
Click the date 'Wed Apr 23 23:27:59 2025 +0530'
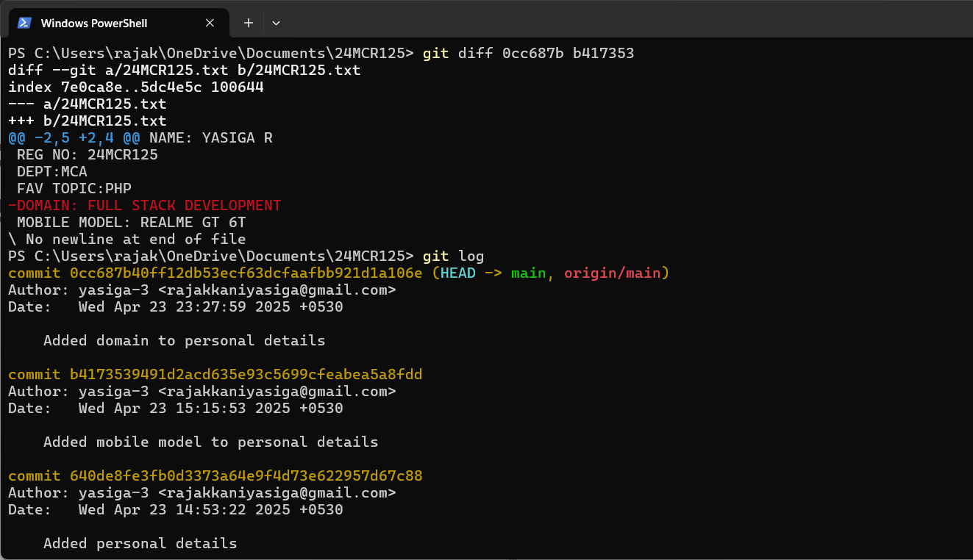point(211,307)
